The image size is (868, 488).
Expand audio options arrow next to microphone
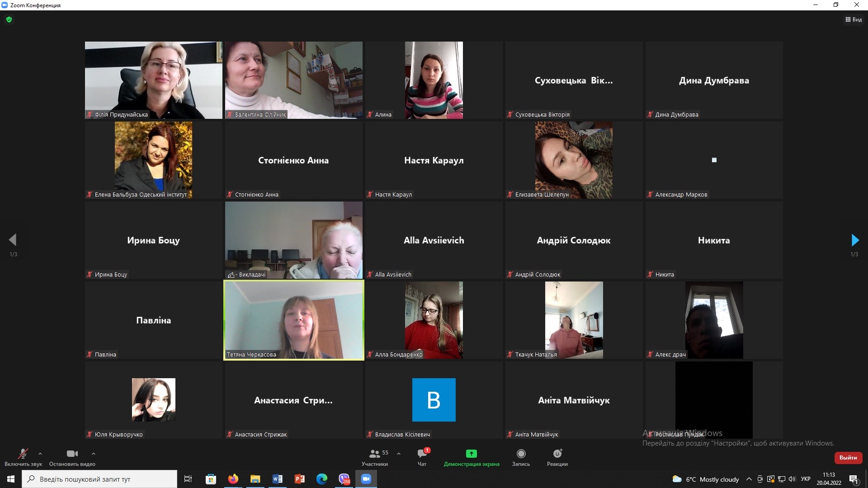click(x=40, y=453)
